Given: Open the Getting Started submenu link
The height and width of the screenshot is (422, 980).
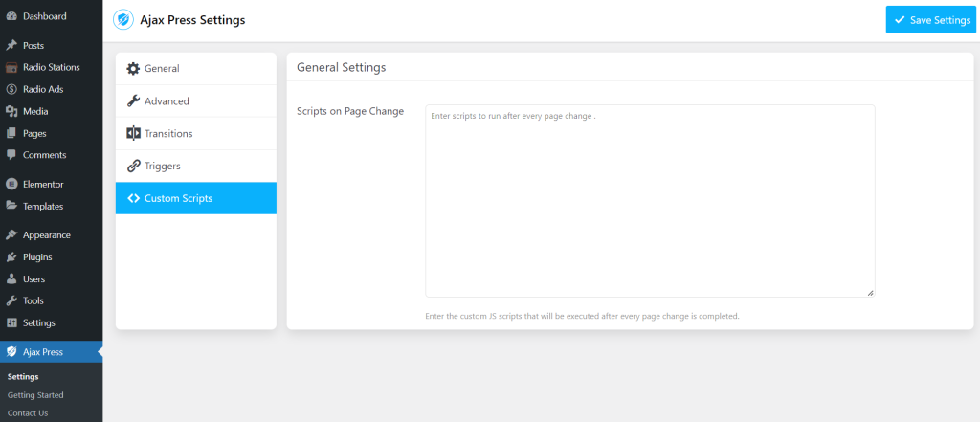Looking at the screenshot, I should (35, 395).
